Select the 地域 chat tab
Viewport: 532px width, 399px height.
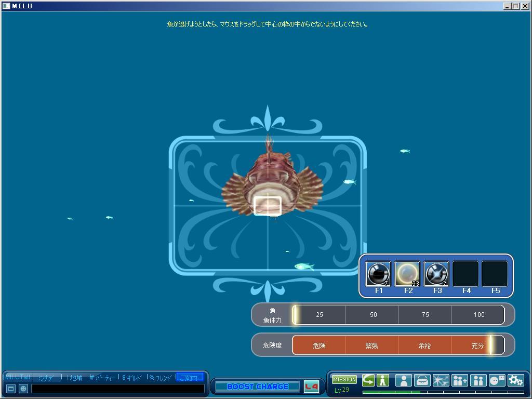coord(76,378)
